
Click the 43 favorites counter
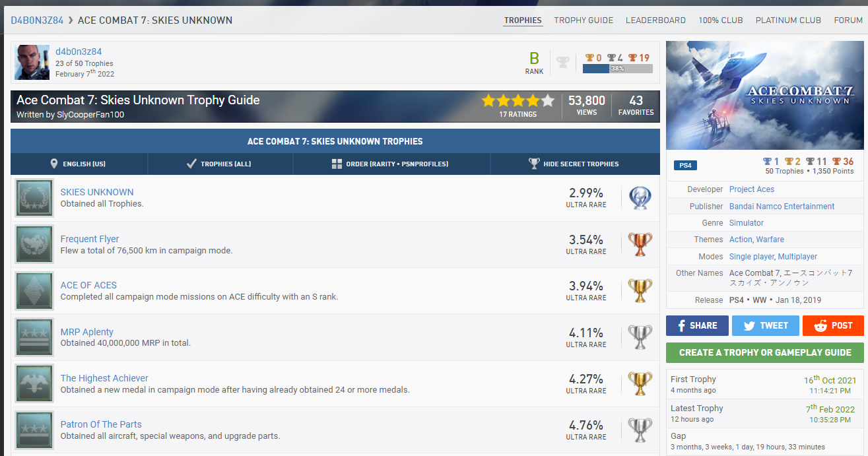(636, 105)
